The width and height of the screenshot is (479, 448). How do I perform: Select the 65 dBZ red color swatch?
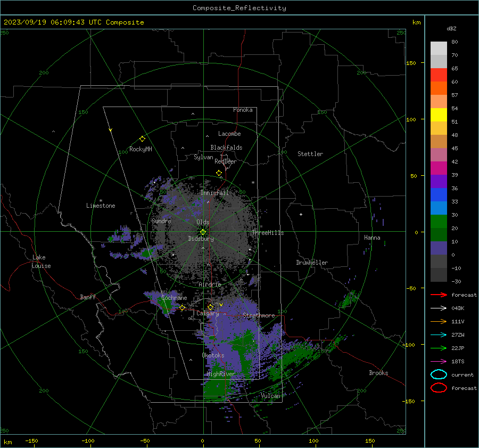[439, 75]
